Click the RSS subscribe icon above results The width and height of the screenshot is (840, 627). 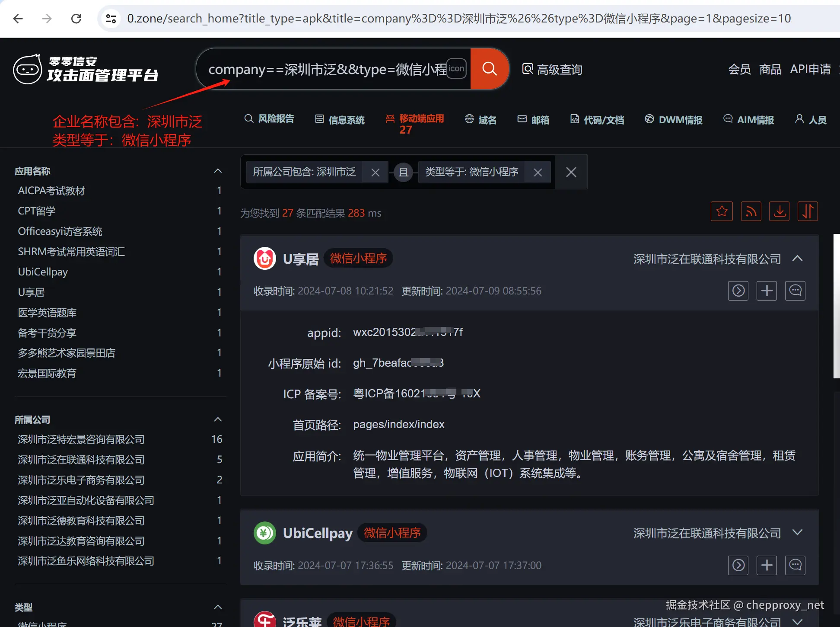[x=751, y=211]
